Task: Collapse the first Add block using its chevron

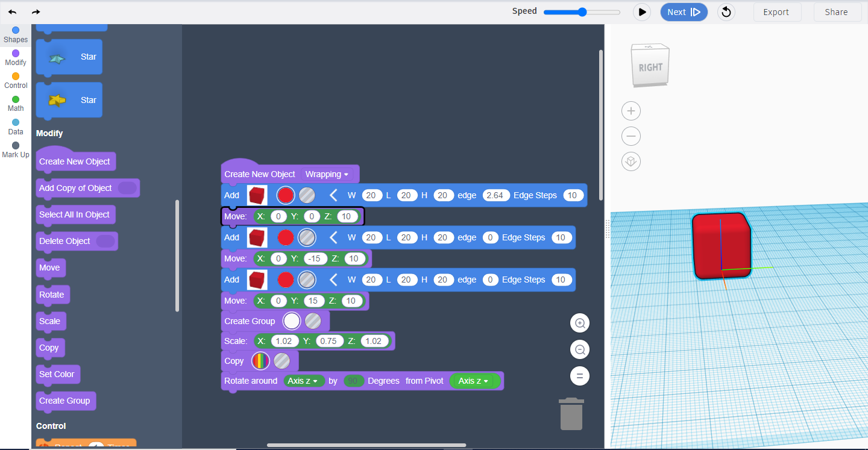Action: pyautogui.click(x=333, y=195)
